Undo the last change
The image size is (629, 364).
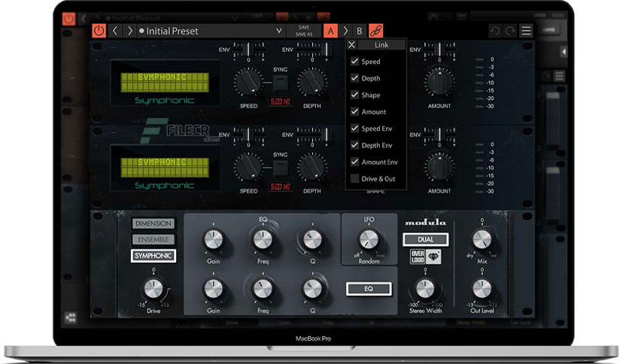(x=495, y=31)
